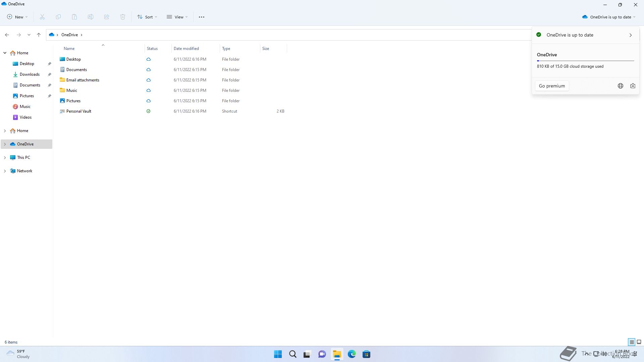Open the View dropdown menu

177,17
